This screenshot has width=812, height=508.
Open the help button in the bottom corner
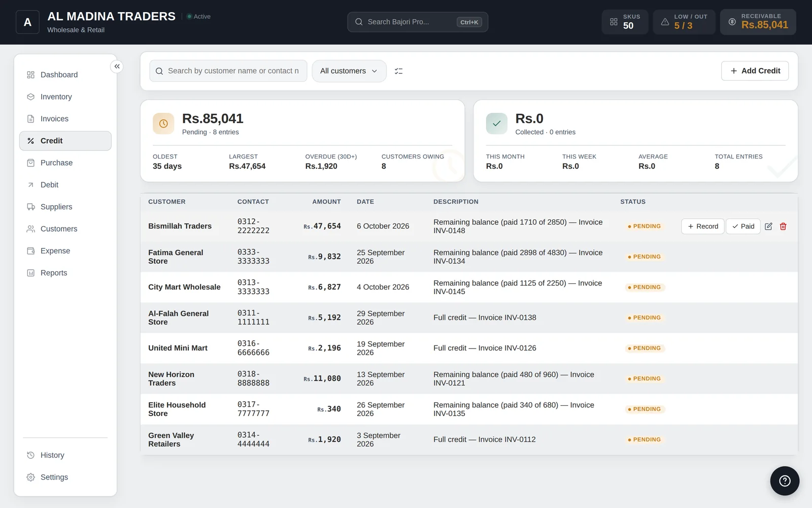pos(785,481)
